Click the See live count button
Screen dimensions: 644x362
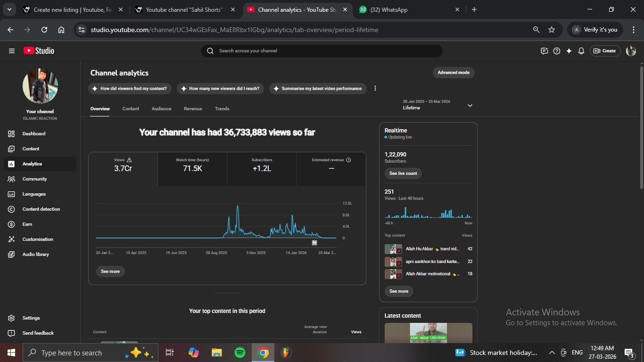point(403,173)
